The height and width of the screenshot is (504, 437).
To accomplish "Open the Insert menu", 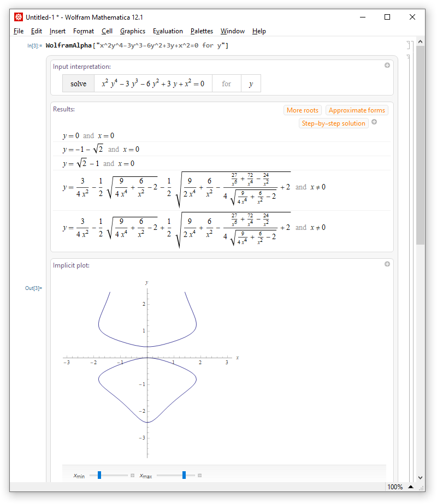I will [57, 31].
